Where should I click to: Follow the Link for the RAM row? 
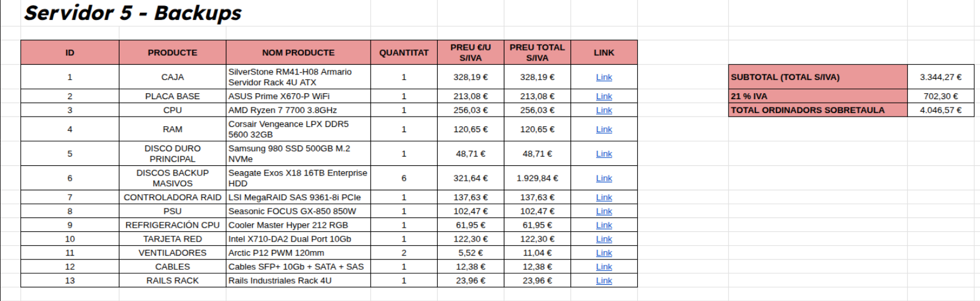pos(603,129)
